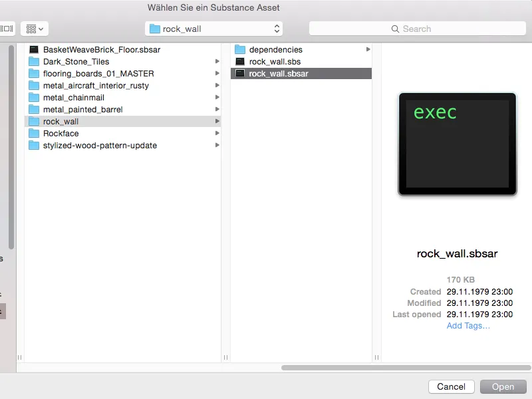Click the rock_wall.sbsar file icon

(240, 74)
